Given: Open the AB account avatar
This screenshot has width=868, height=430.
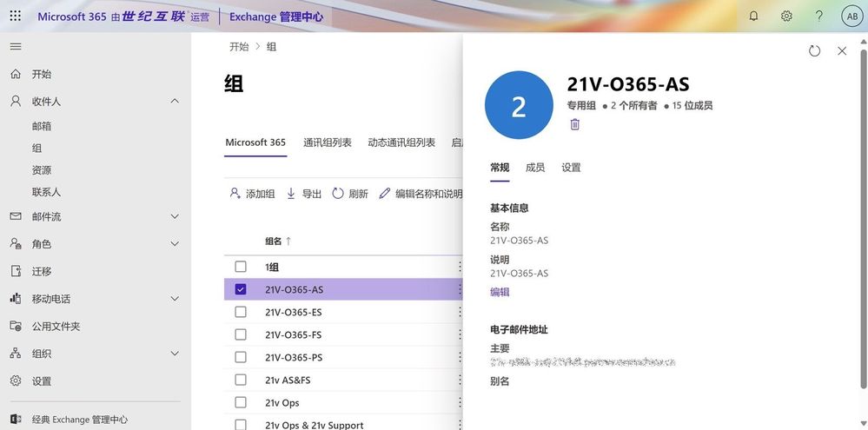Looking at the screenshot, I should [852, 16].
